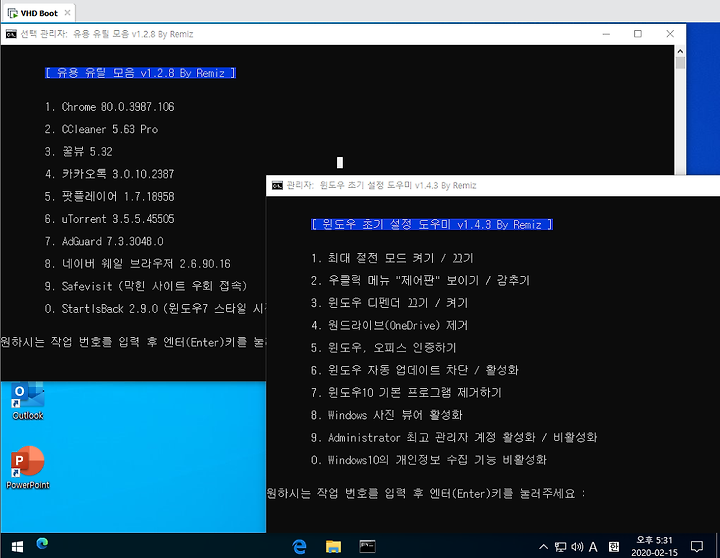Viewport: 720px width, 558px height.
Task: Click 최대 절전 모드 켜기 / 끄기 line
Action: click(392, 258)
